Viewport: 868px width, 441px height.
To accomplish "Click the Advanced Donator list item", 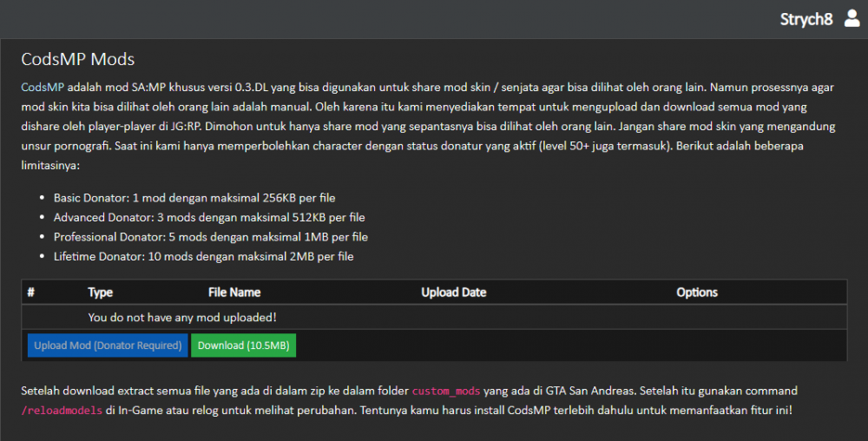I will tap(209, 217).
